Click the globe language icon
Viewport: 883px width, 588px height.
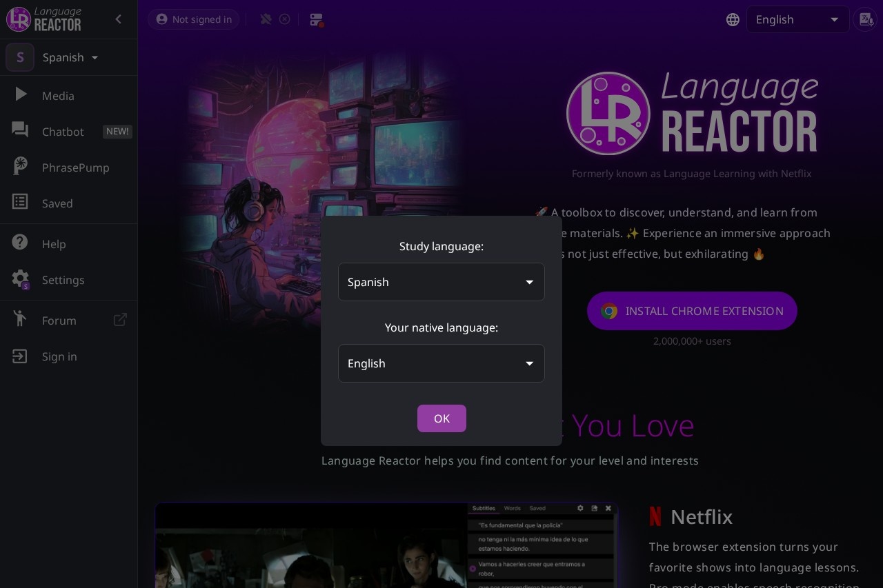[x=733, y=19]
